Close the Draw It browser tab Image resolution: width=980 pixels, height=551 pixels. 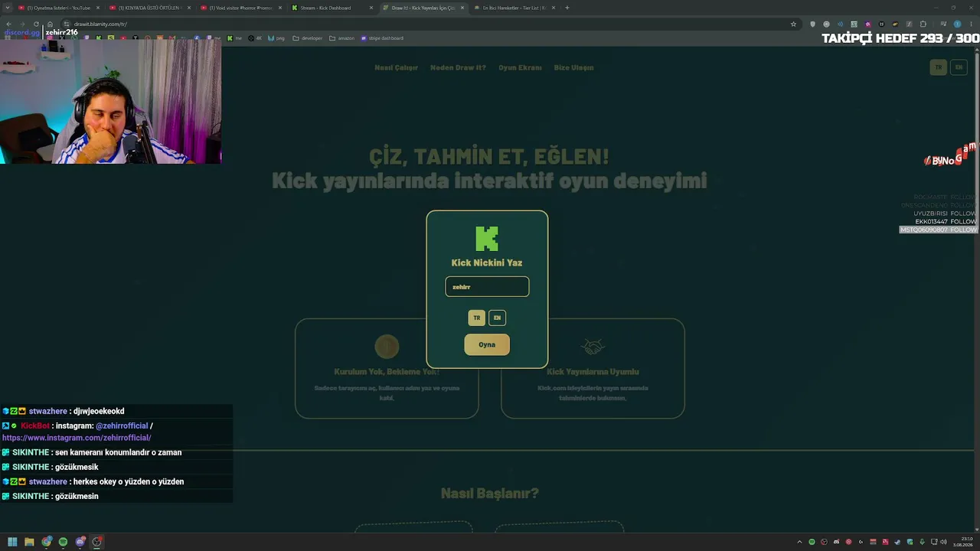click(462, 8)
